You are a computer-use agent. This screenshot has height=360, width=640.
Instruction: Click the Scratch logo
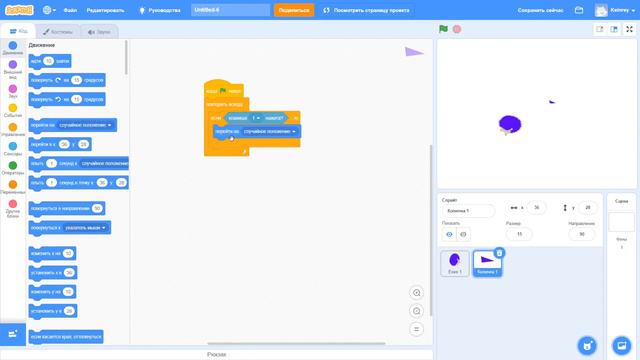19,10
